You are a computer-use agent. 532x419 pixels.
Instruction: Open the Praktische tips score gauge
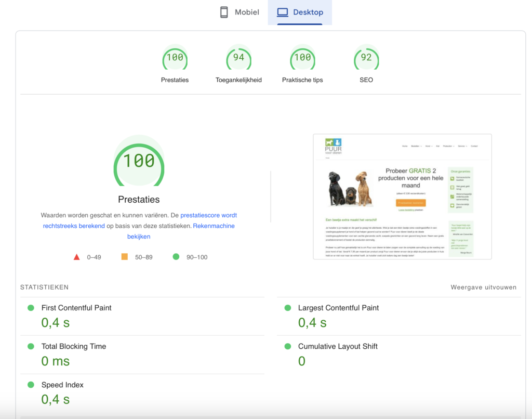(x=302, y=57)
